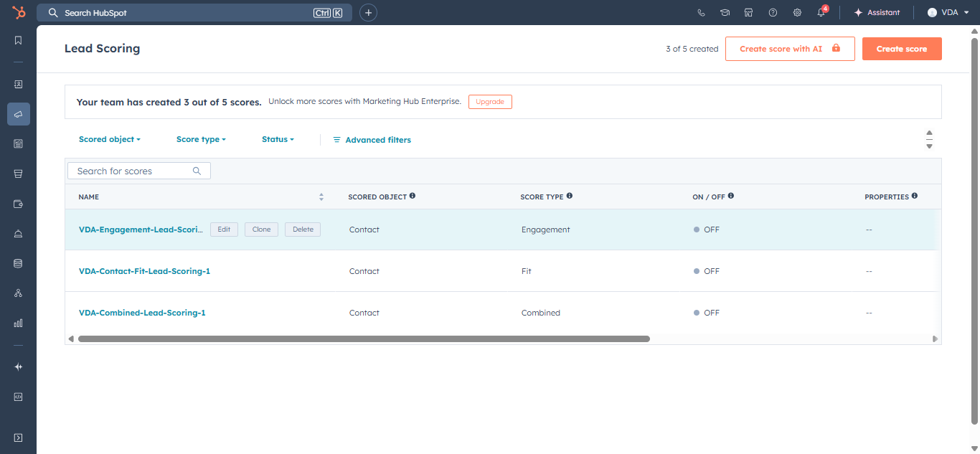This screenshot has width=980, height=454.
Task: Click the table scroll left arrow
Action: 70,339
